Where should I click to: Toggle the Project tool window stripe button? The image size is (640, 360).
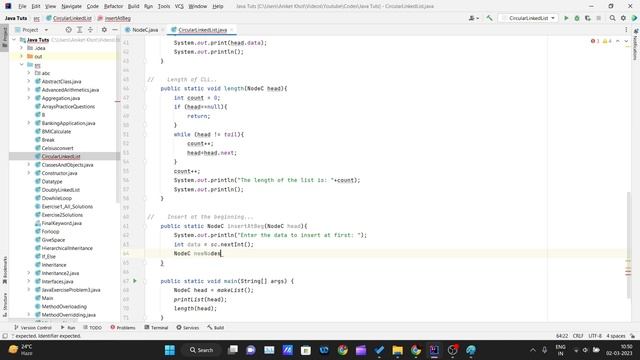point(4,37)
